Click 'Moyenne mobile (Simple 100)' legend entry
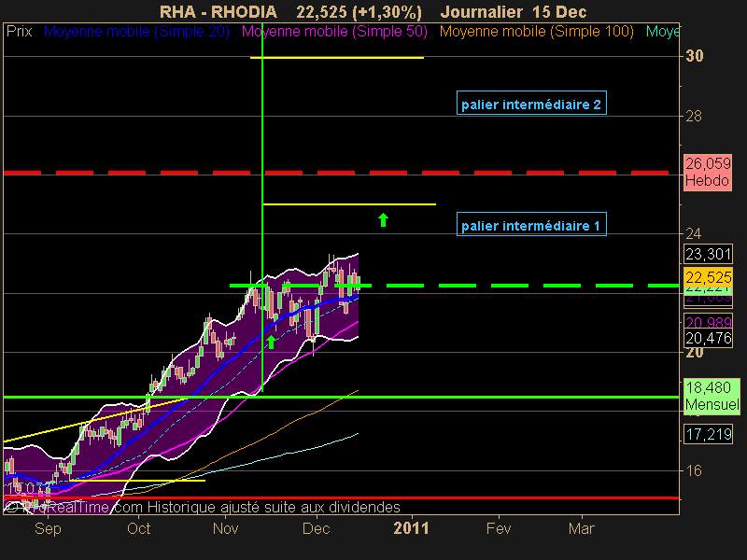This screenshot has height=560, width=747. pyautogui.click(x=536, y=32)
